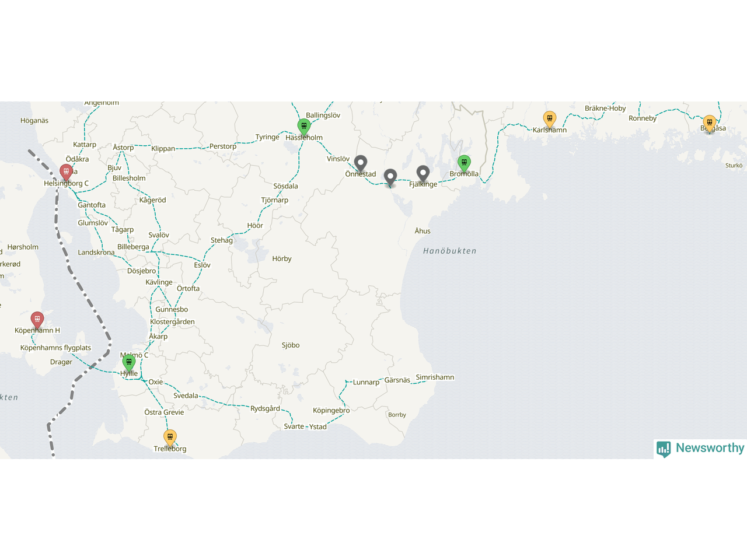Click the Ystad town label
The image size is (747, 560).
[318, 427]
